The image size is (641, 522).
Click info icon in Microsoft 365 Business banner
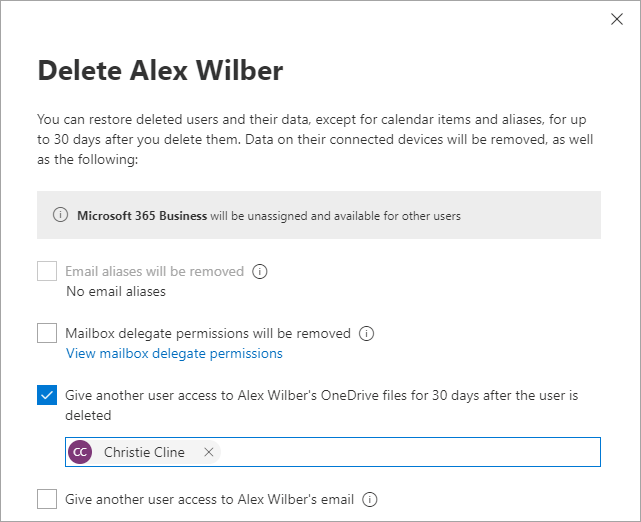(x=62, y=215)
